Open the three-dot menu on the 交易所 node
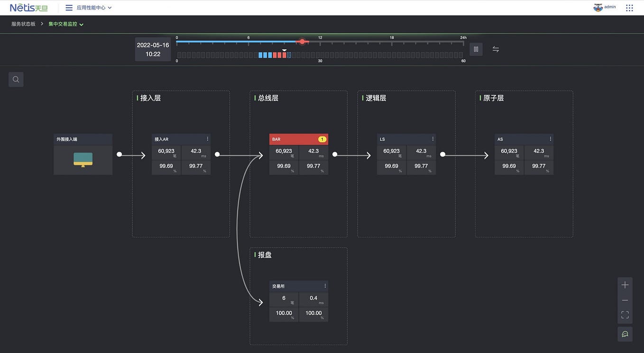 (x=325, y=286)
